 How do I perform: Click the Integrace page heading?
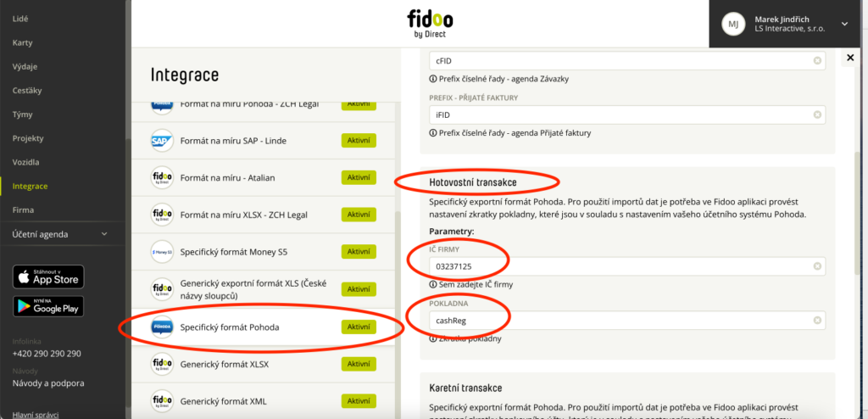(x=184, y=75)
